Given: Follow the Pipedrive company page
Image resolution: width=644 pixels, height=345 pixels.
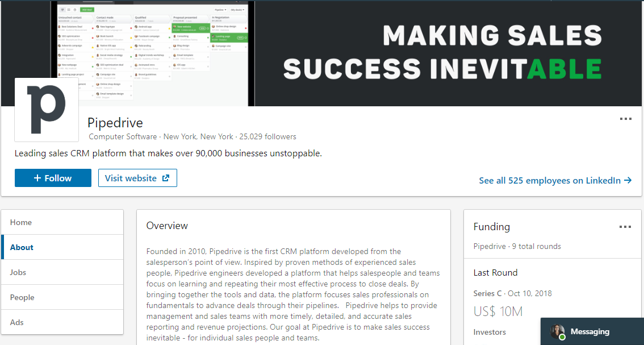Looking at the screenshot, I should point(53,178).
